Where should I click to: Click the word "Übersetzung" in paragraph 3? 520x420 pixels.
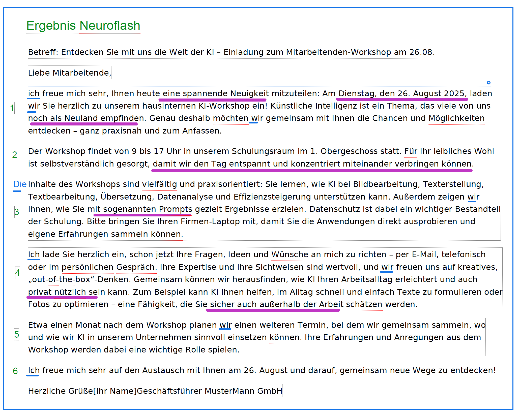126,197
